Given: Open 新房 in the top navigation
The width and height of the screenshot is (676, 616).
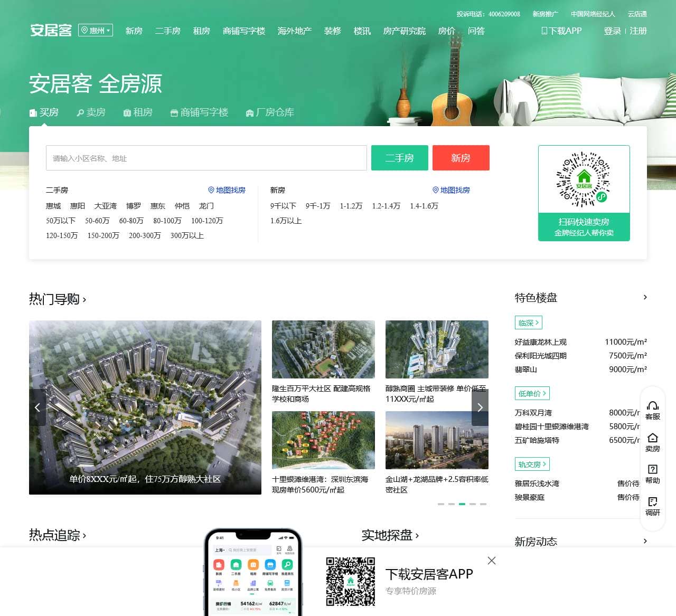Looking at the screenshot, I should tap(134, 31).
